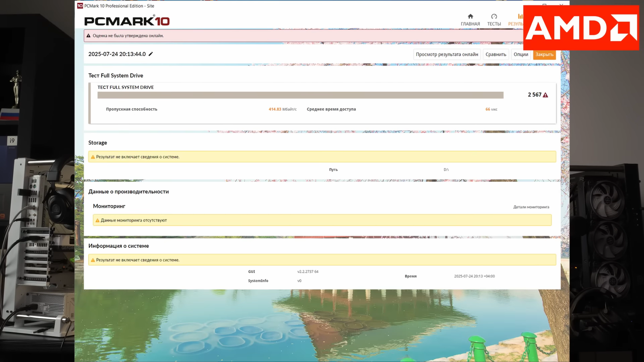Switch to the ТЕСТЫ tab
Viewport: 644px width, 362px height.
[x=494, y=20]
